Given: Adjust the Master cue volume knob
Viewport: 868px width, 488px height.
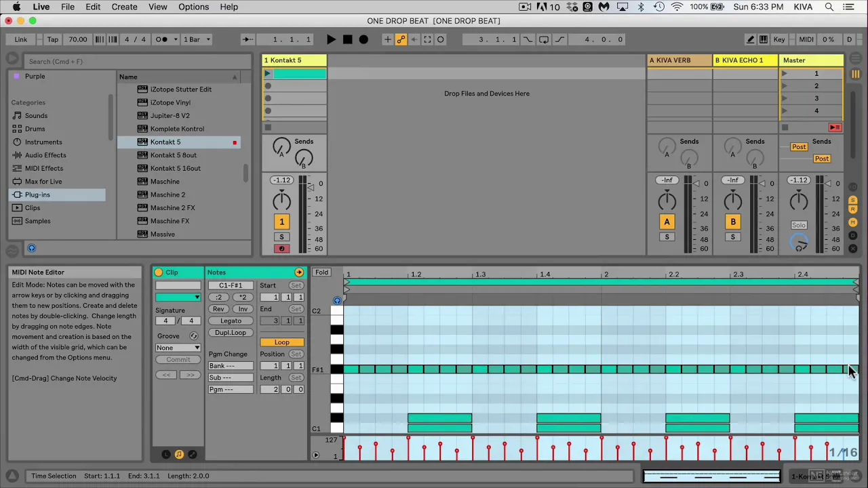Looking at the screenshot, I should [800, 244].
